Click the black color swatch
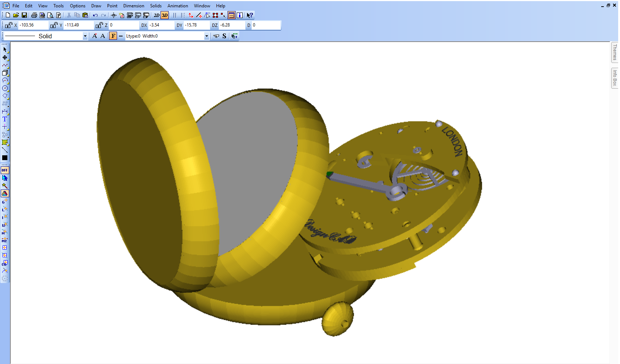The width and height of the screenshot is (620, 364). coord(5,158)
